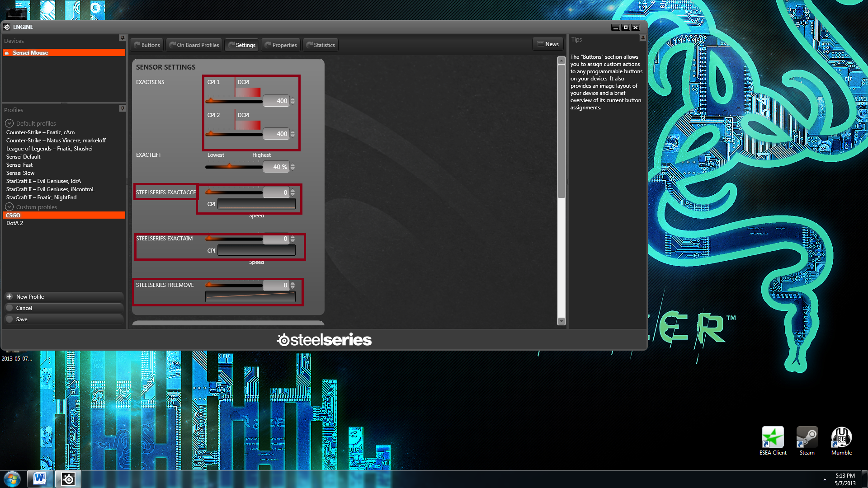Click the plus icon on New Profile
The image size is (868, 488).
pyautogui.click(x=9, y=297)
